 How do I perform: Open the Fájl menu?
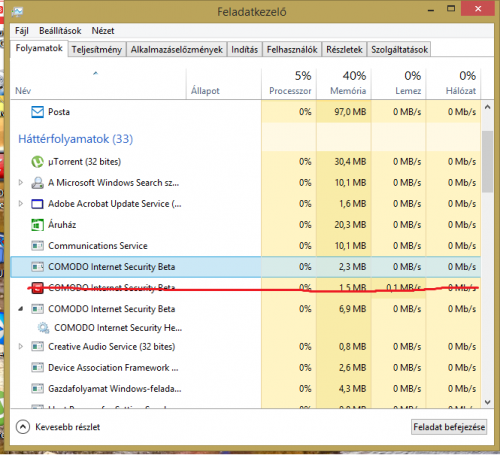coord(22,31)
